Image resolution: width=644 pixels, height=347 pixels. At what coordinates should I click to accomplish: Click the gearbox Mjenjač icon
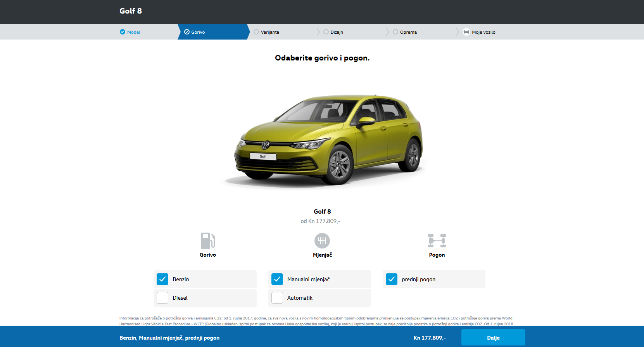click(322, 241)
